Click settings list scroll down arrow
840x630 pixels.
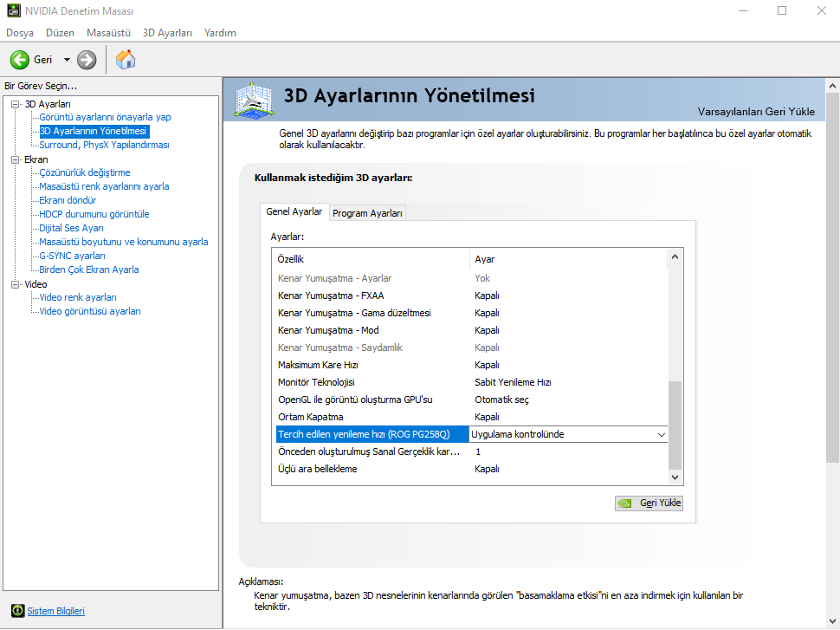pos(675,477)
